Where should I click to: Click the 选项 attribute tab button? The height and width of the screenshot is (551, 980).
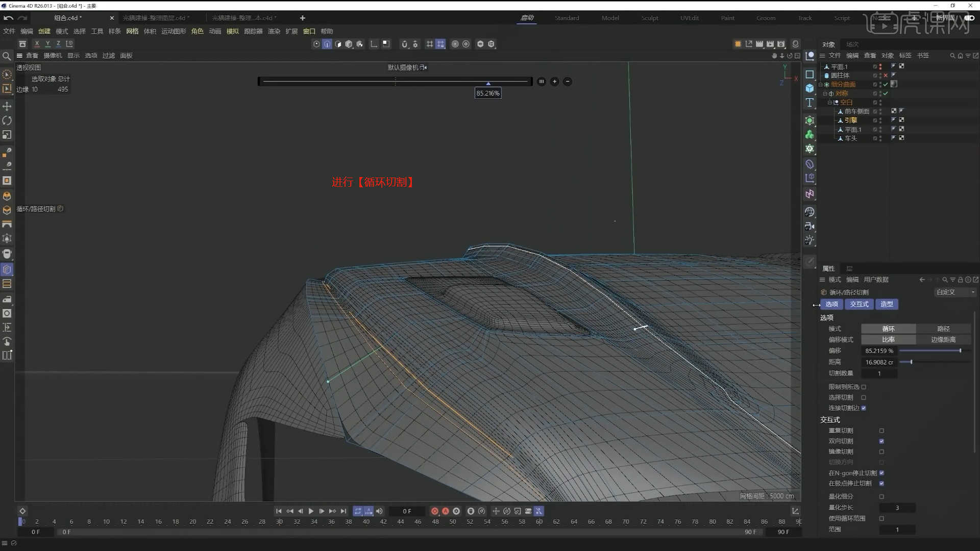coord(831,304)
